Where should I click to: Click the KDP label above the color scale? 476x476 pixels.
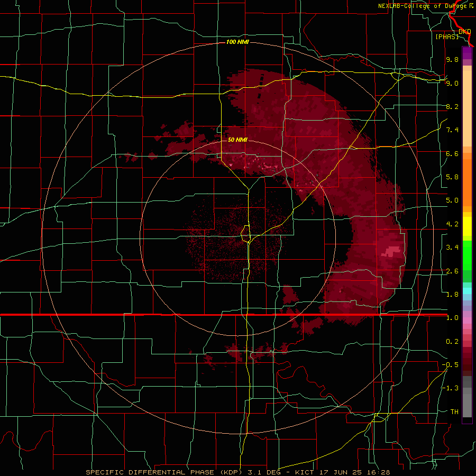[x=464, y=32]
